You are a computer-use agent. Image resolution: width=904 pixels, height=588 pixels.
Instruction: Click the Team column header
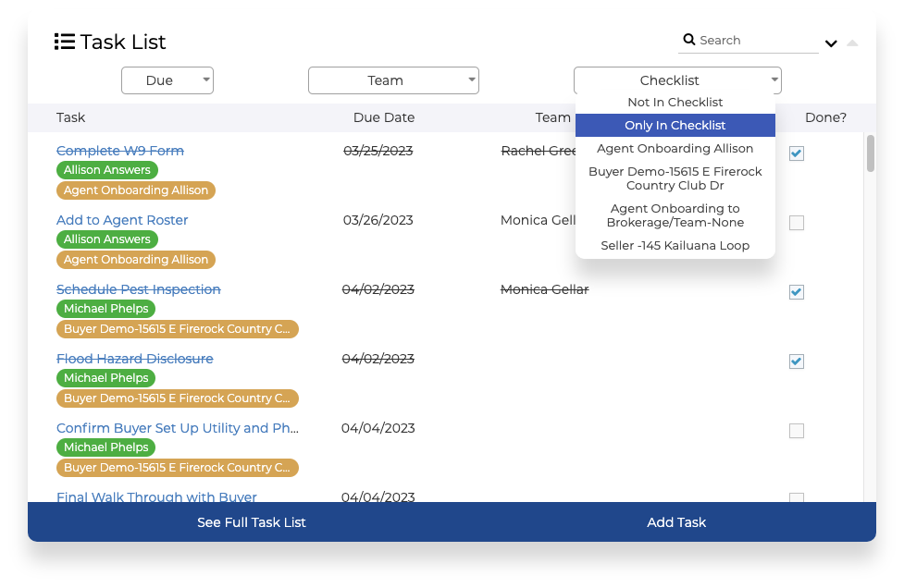coord(553,117)
